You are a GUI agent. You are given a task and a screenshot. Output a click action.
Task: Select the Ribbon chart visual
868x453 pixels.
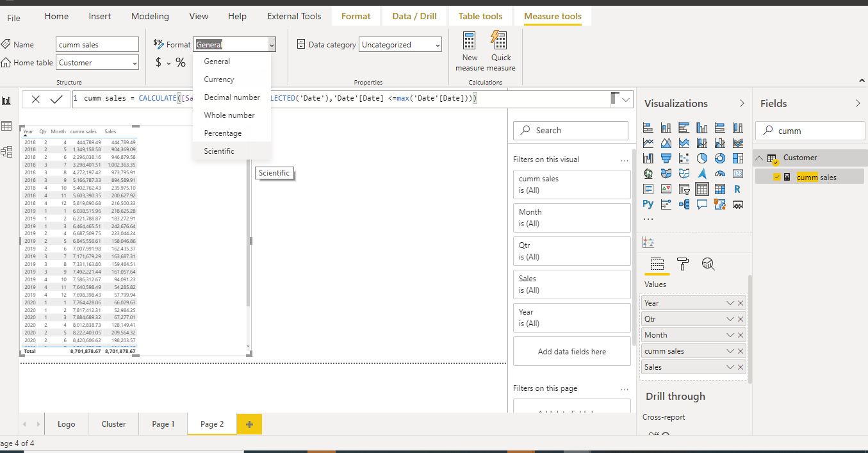pos(738,143)
